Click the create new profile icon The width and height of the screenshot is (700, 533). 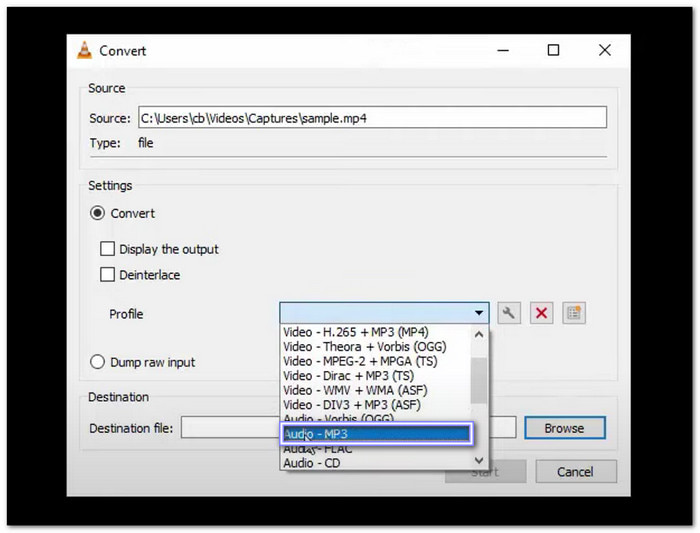pyautogui.click(x=573, y=313)
